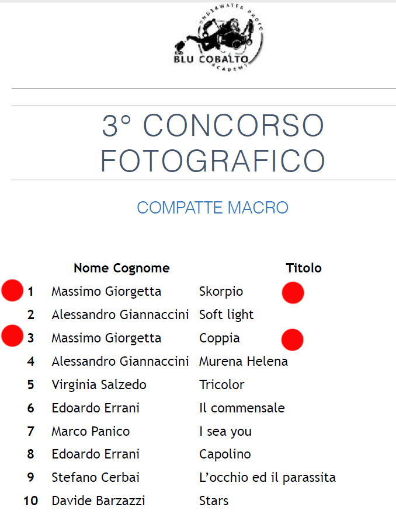The image size is (396, 532).
Task: Click the red dot right of Coppia
Action: click(x=293, y=339)
